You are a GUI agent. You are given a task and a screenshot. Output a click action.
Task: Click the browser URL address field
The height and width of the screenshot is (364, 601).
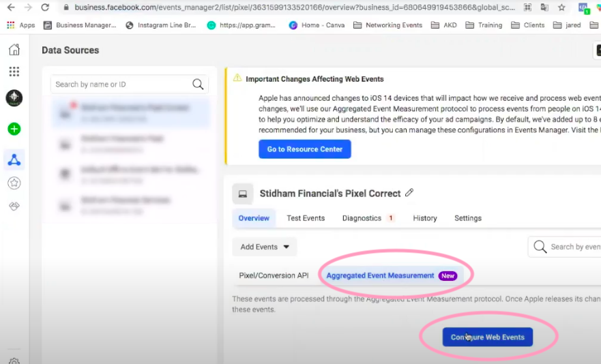click(295, 7)
